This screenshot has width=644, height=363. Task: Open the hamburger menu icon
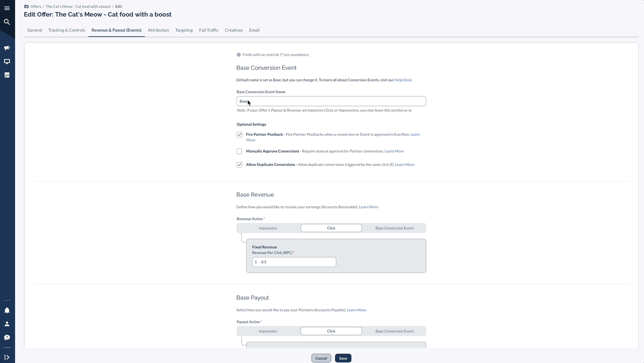pos(7,8)
